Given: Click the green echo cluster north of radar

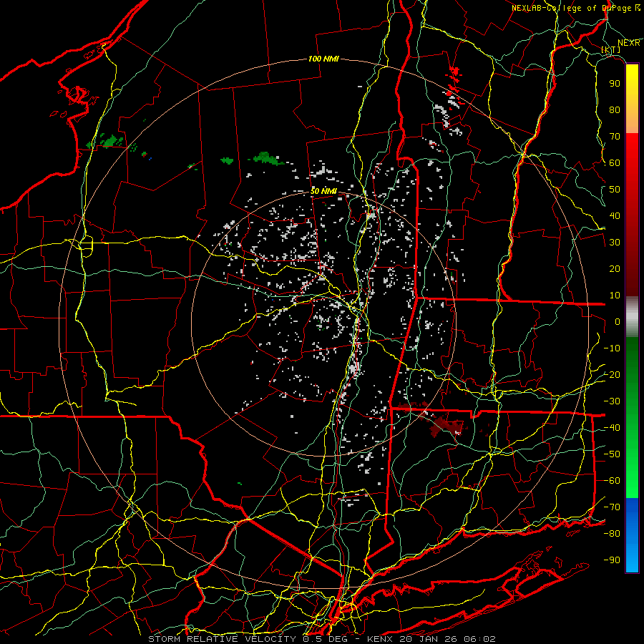Looking at the screenshot, I should click(x=266, y=158).
